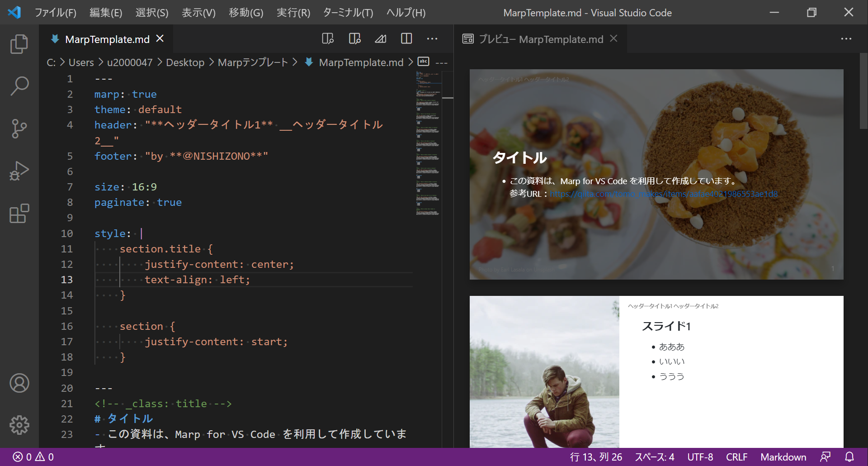Open the 移動(G) menu
This screenshot has height=466, width=868.
[246, 13]
